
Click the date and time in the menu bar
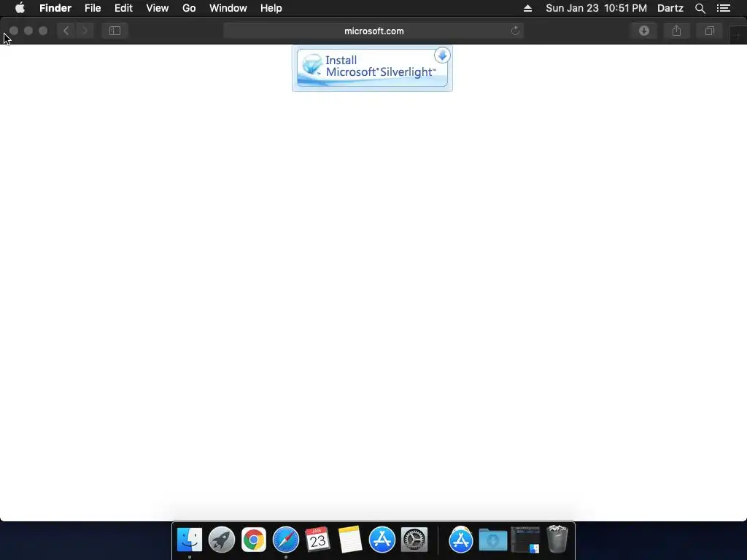(x=597, y=8)
